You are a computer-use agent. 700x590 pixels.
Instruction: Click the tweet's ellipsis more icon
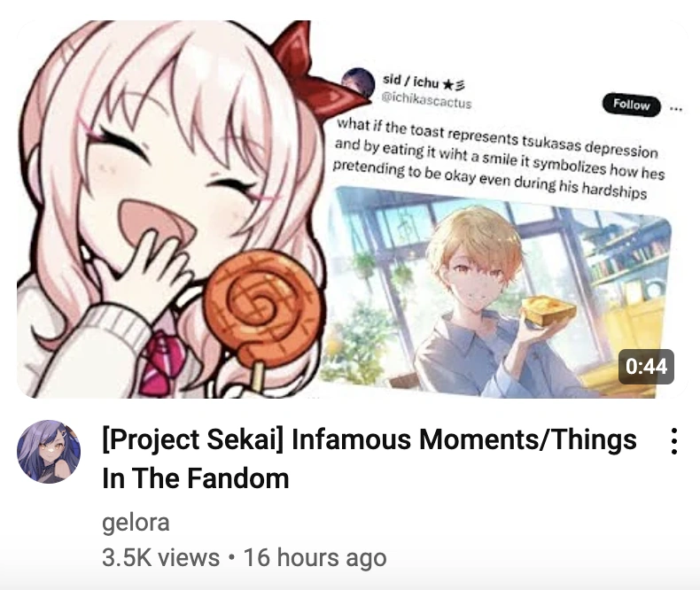coord(676,108)
